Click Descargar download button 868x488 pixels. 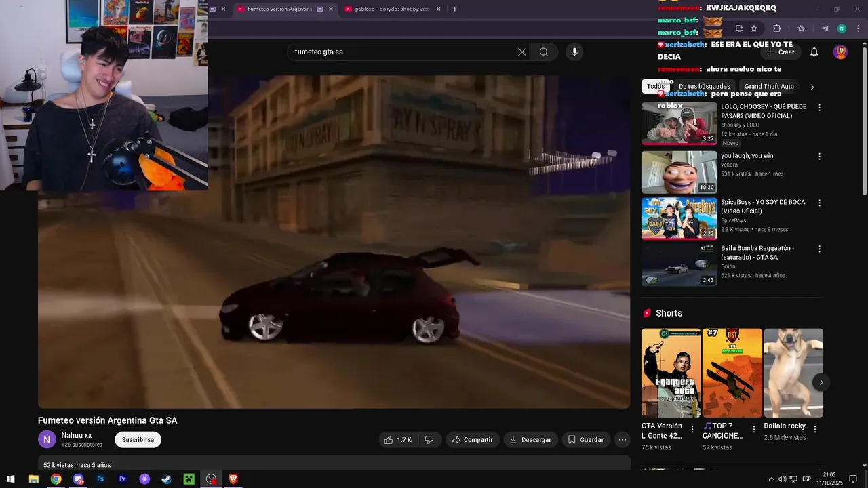coord(531,440)
